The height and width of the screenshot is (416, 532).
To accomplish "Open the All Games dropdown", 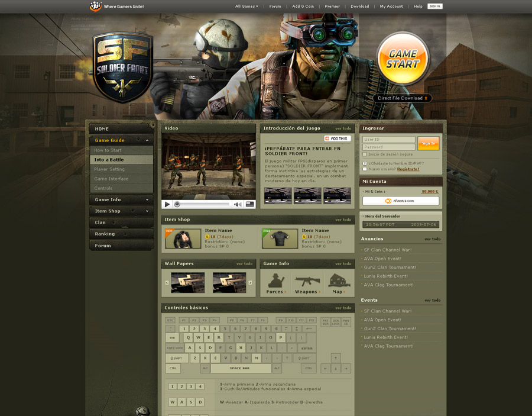I will click(246, 6).
